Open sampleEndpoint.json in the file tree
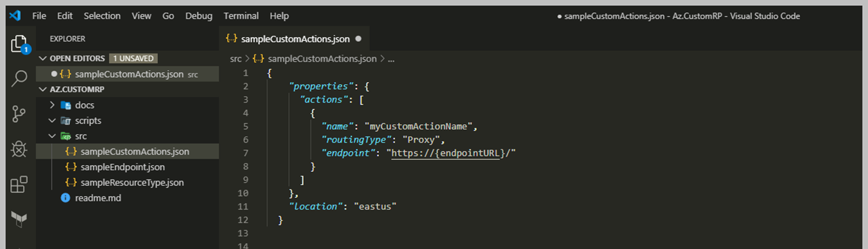868x249 pixels. coord(123,167)
